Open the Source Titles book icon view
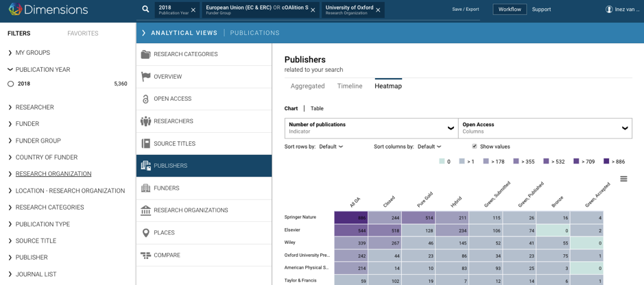The image size is (644, 285). pos(145,144)
